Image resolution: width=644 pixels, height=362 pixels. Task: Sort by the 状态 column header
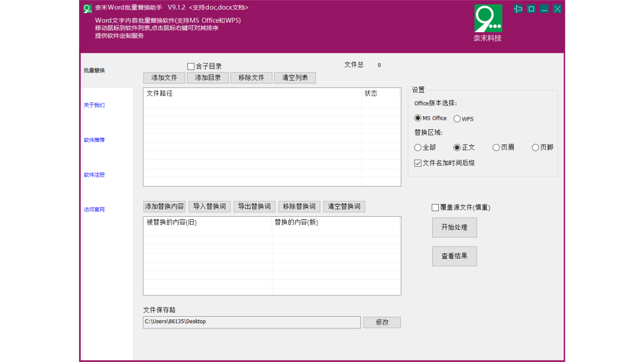point(381,94)
